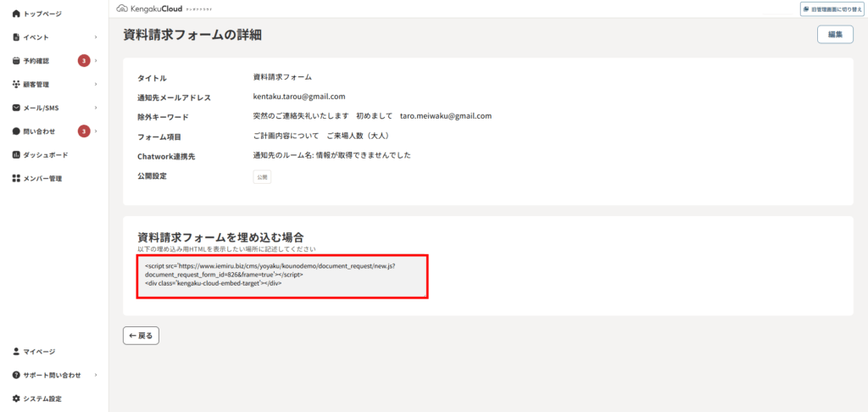Click the 以下の埋め込み用HTML instruction text
The image size is (868, 412).
[226, 249]
